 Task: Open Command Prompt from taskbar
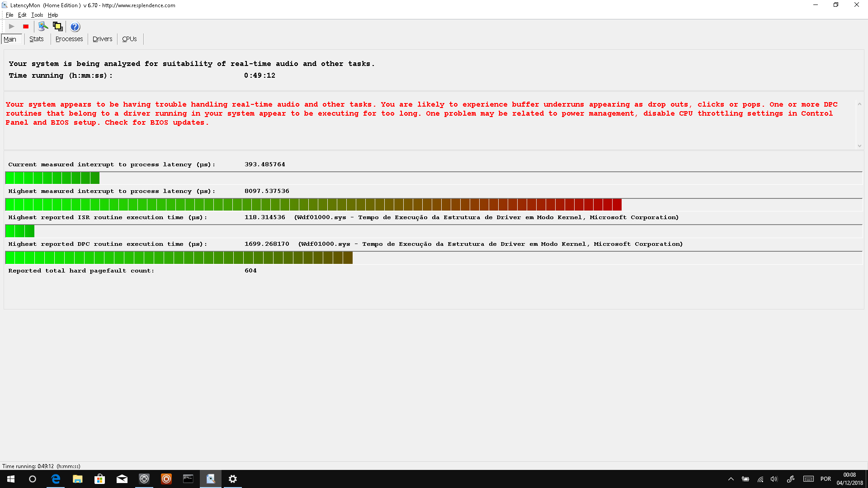click(188, 479)
